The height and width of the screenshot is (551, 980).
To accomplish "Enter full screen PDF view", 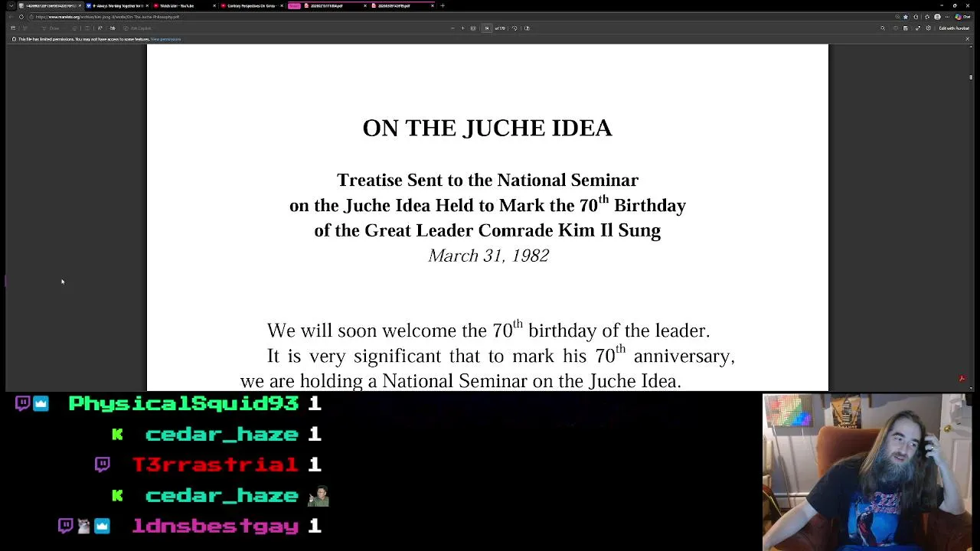I will (x=918, y=28).
